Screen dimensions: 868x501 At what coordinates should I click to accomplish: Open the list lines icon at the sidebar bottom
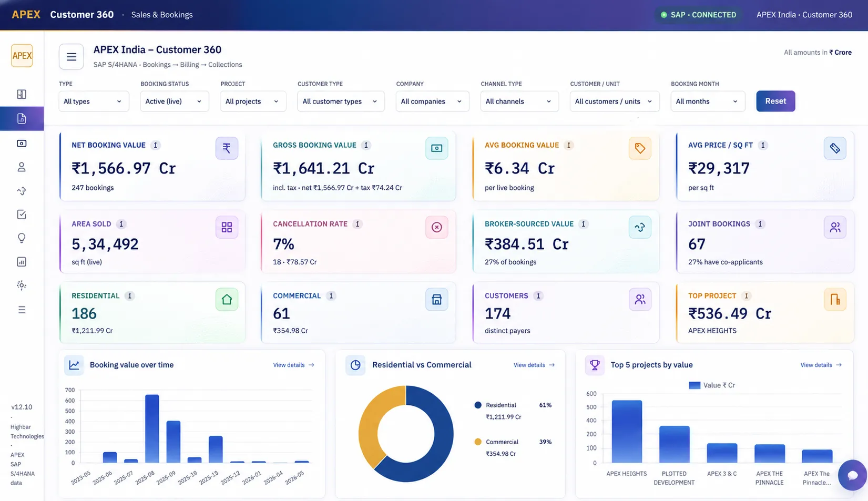point(22,310)
